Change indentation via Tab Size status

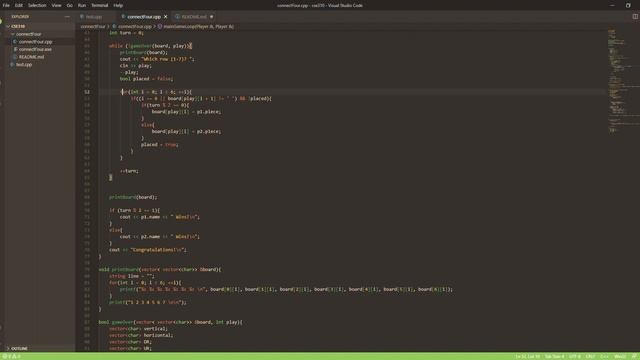coord(554,356)
